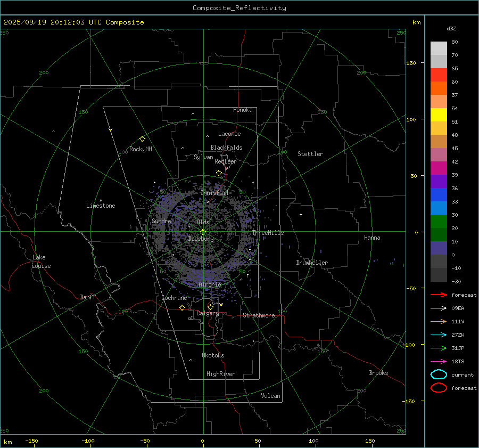
Task: Select the Drumheller label on the map
Action: coord(312,263)
